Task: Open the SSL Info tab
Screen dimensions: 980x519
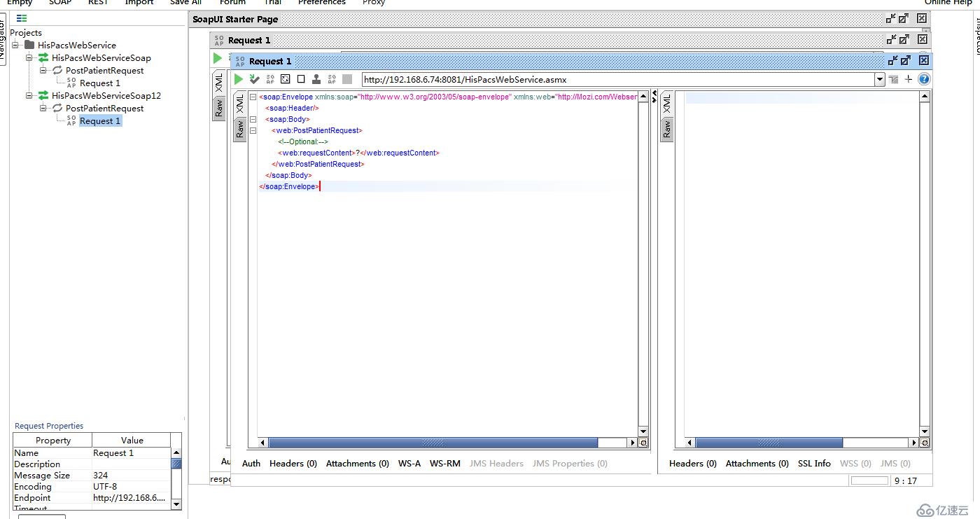Action: [x=814, y=463]
